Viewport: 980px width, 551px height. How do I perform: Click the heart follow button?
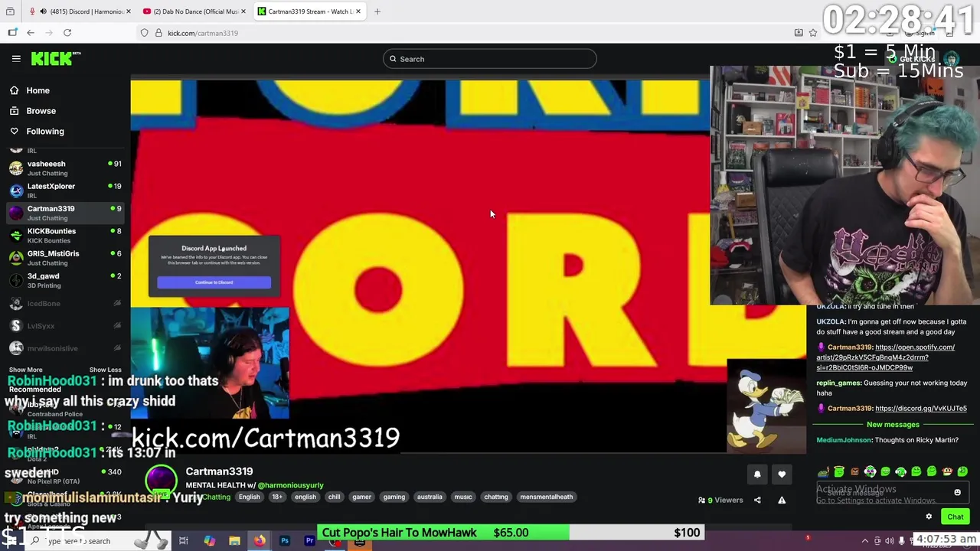point(782,474)
